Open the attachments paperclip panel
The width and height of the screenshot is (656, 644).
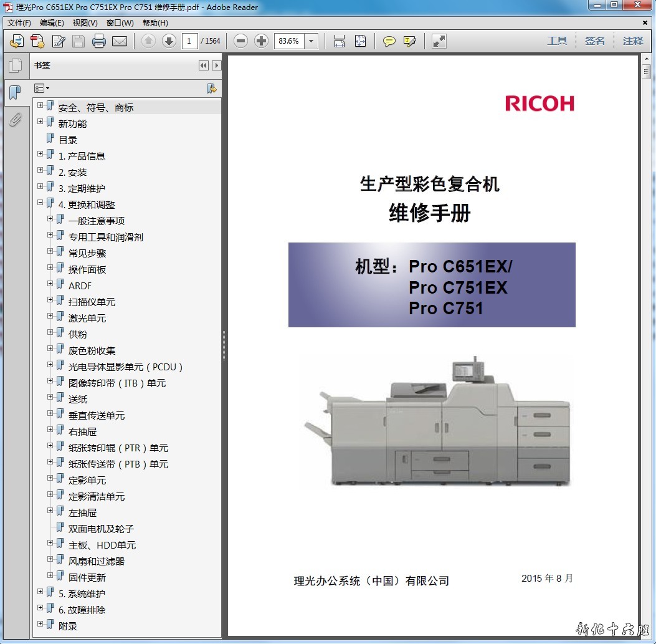(x=15, y=120)
